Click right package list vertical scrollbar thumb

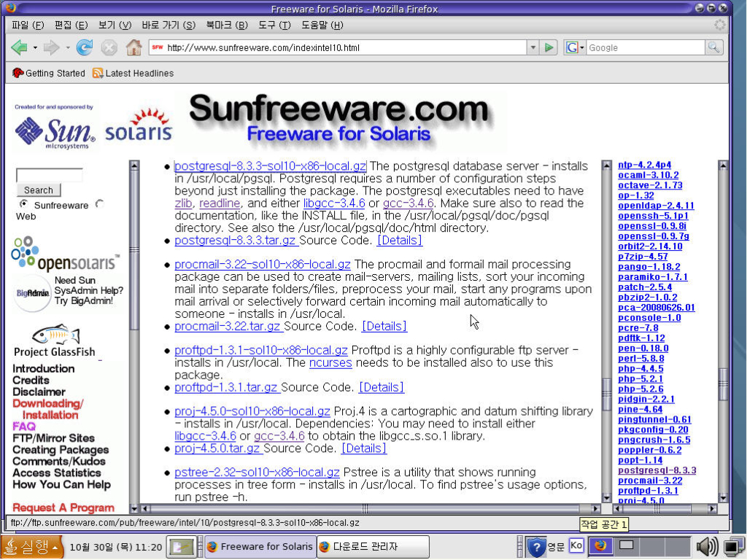click(723, 384)
